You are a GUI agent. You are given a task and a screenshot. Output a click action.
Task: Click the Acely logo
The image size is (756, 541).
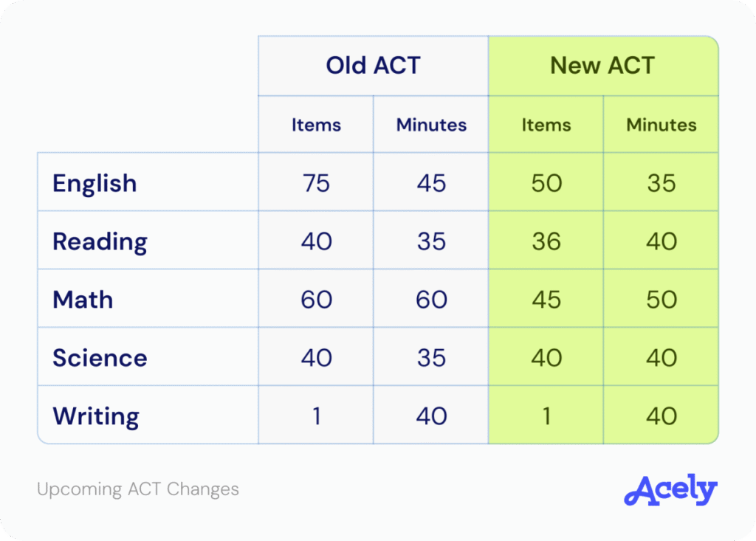click(x=670, y=491)
